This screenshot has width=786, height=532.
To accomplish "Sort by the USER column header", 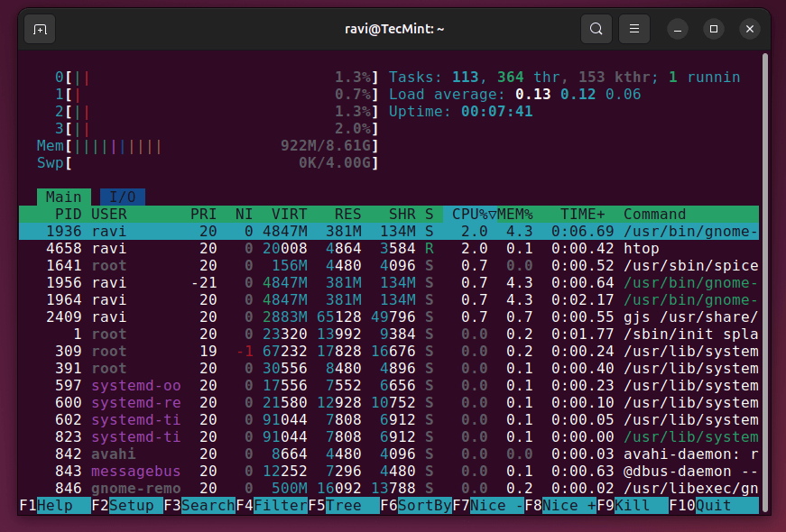I will click(109, 215).
